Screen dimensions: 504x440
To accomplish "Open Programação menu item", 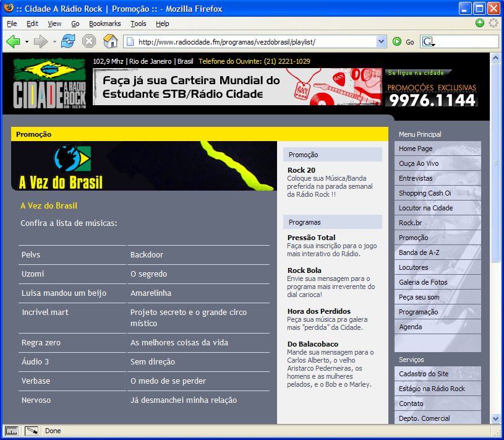I will [x=437, y=312].
